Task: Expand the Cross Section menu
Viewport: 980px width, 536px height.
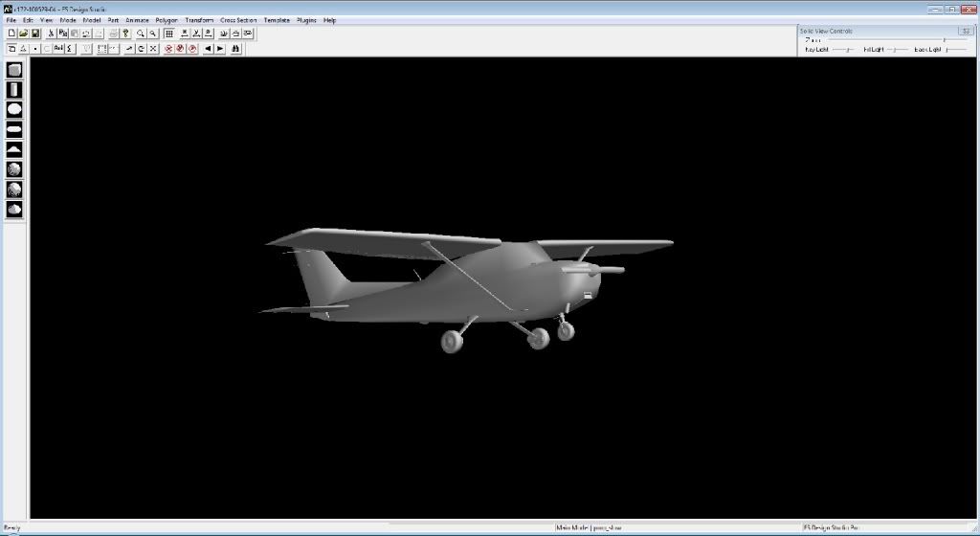Action: (x=238, y=20)
